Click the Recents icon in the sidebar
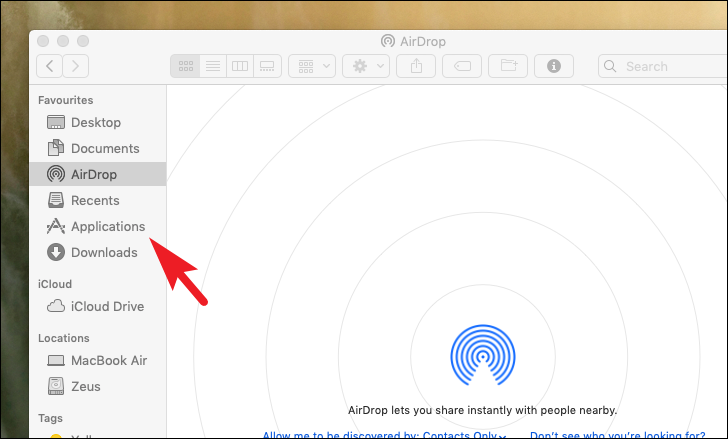Viewport: 728px width, 439px height. click(x=56, y=200)
